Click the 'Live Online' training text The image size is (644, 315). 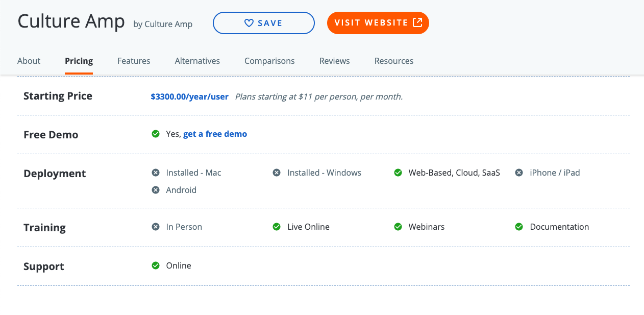(308, 227)
